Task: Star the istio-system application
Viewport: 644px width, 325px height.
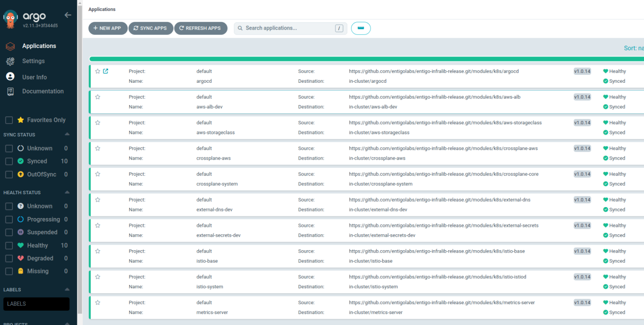Action: [98, 277]
